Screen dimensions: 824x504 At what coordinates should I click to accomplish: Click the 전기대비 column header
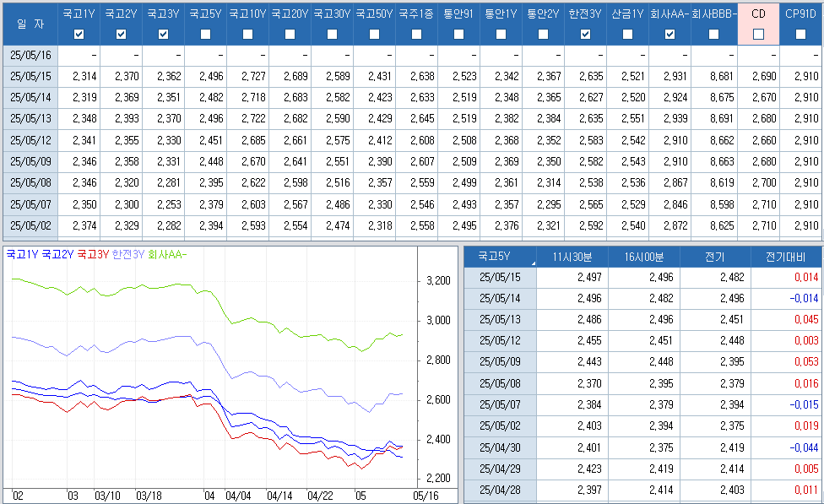[785, 257]
